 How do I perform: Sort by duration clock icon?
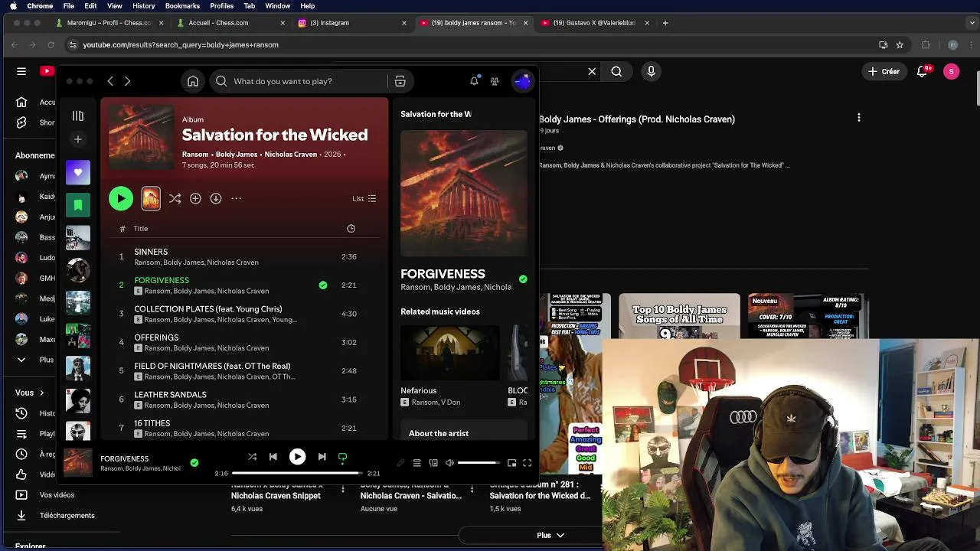pyautogui.click(x=351, y=228)
